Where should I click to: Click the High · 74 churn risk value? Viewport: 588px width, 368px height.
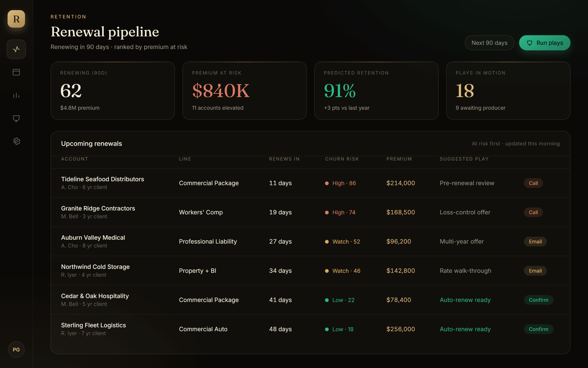tap(340, 212)
